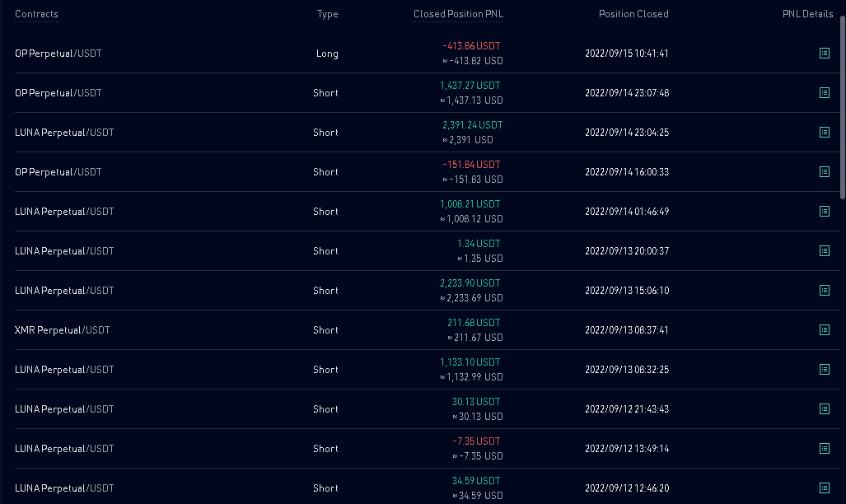Click the first LUNA Perpetual/USDT contract name
The height and width of the screenshot is (504, 846).
point(63,132)
